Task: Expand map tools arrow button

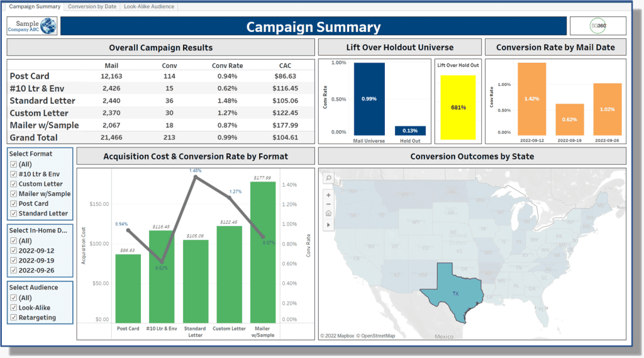Action: pyautogui.click(x=328, y=225)
